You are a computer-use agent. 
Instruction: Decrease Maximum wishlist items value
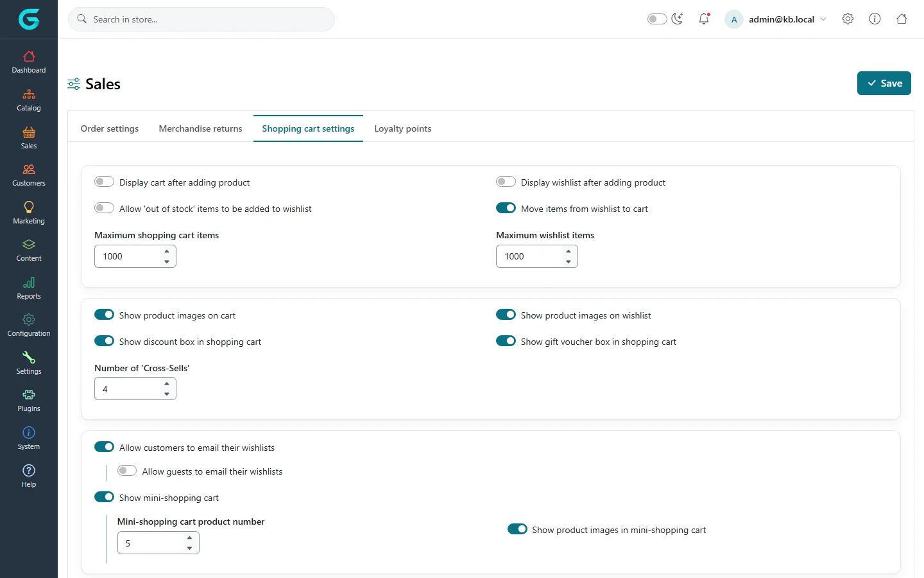569,261
